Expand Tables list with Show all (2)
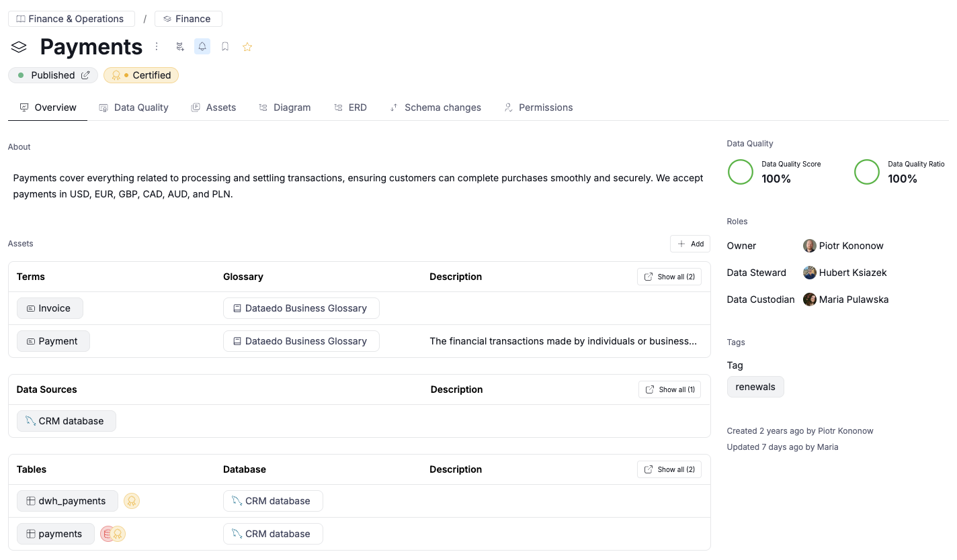This screenshot has width=957, height=560. tap(669, 469)
